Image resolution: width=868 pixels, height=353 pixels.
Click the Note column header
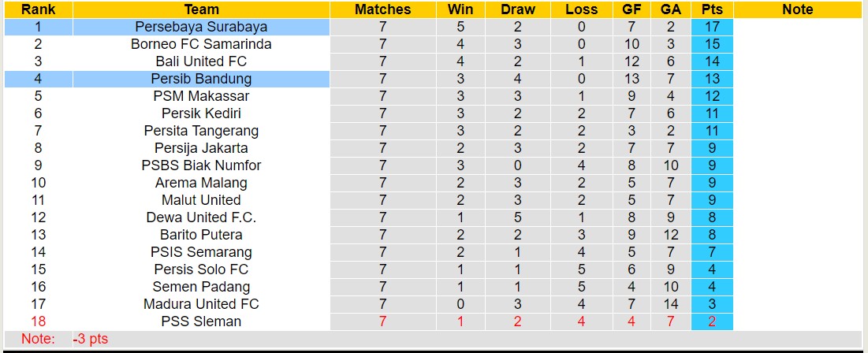[x=797, y=9]
